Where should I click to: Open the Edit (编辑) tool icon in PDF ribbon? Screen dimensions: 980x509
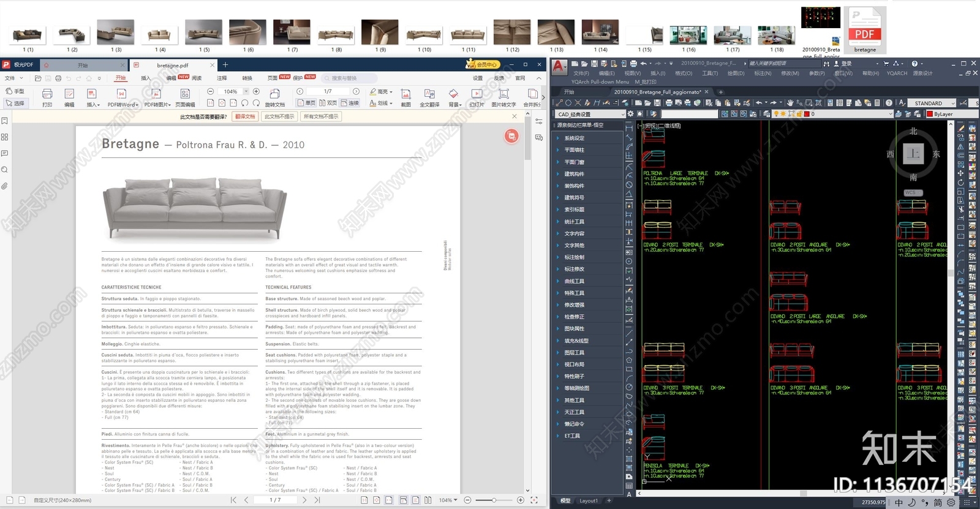(x=69, y=97)
